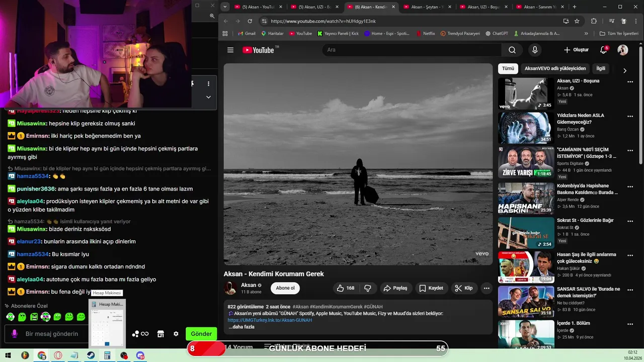Open options menu for Sokrat St video

[x=630, y=221]
